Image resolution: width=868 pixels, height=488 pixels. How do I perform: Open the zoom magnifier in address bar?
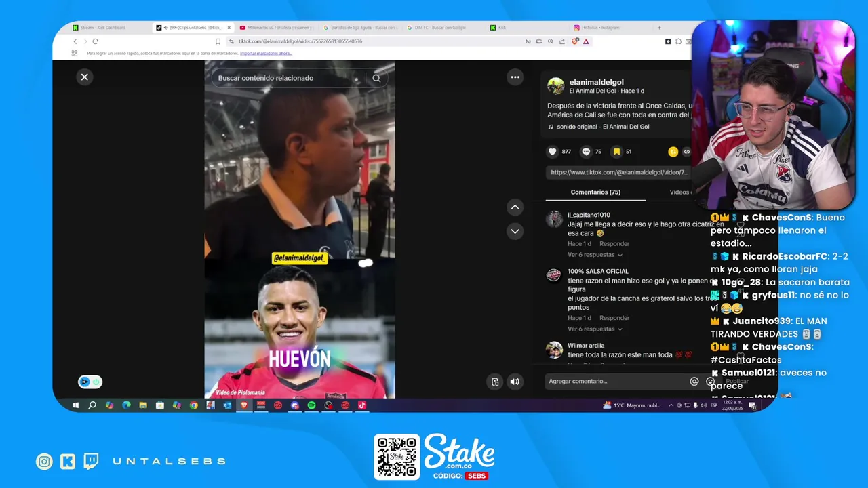[551, 41]
